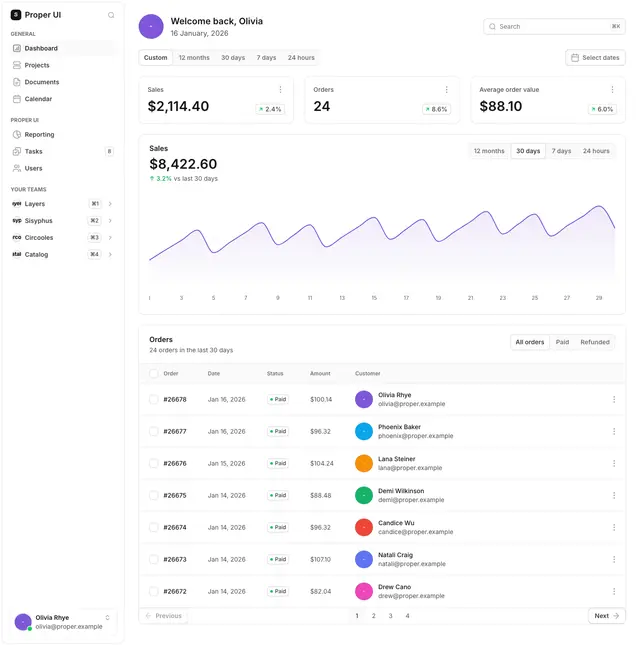Click Lana Steiner's orange avatar
The image size is (640, 645).
click(364, 463)
